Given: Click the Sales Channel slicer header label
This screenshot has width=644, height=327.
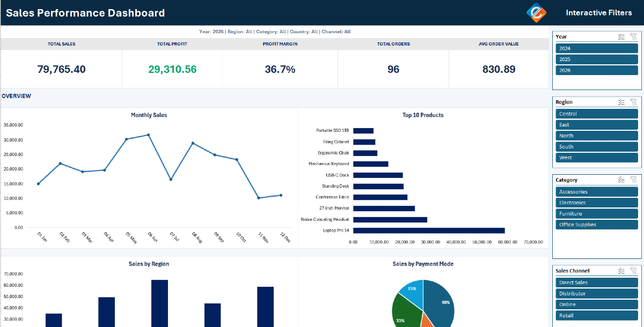Looking at the screenshot, I should point(573,271).
